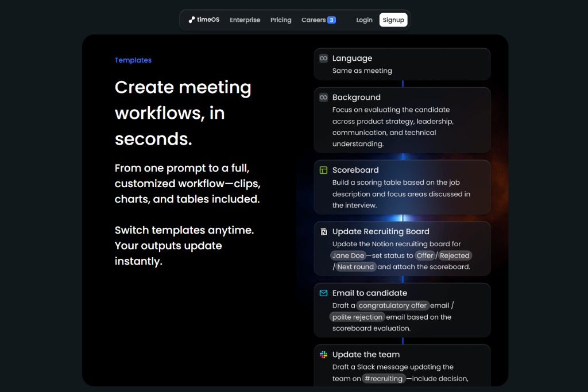Click the Background card infinity icon

[x=323, y=98]
